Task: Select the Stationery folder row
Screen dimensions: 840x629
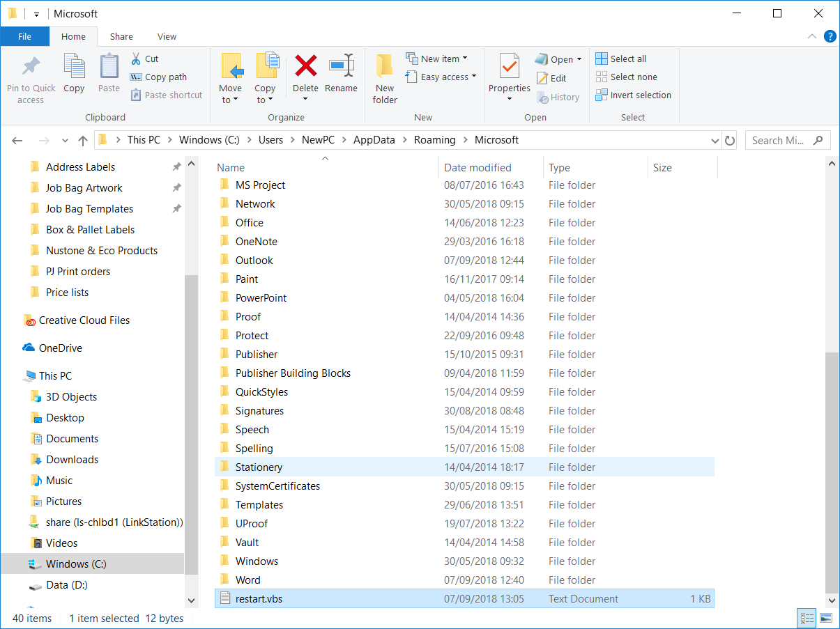Action: click(x=464, y=467)
